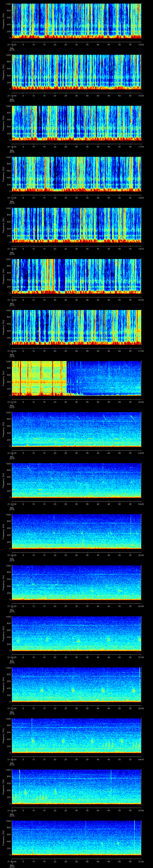153x868 pixels.
Task: Select the spectrogram panel starting at 21:24:00
Action: click(77, 531)
